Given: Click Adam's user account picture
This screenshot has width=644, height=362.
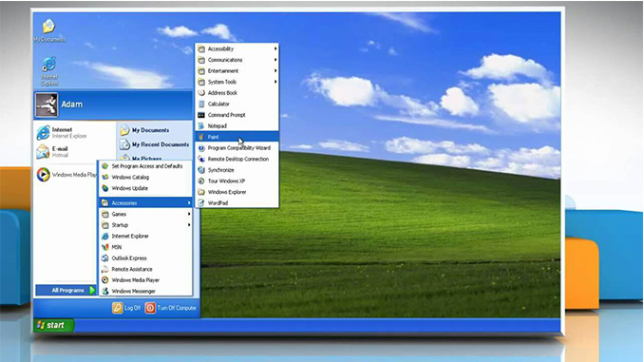Looking at the screenshot, I should [x=47, y=105].
